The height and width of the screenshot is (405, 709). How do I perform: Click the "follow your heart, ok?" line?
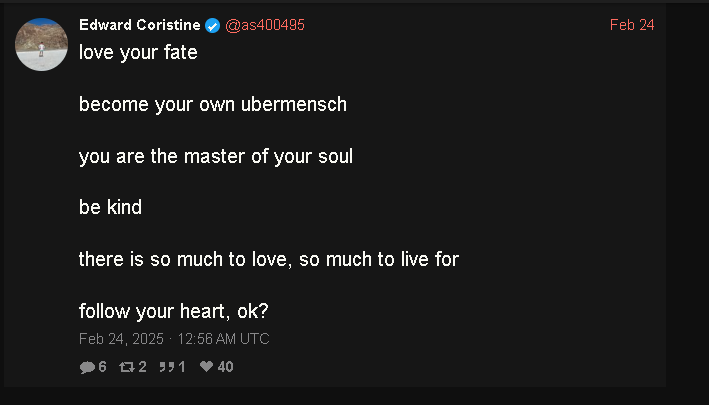174,311
